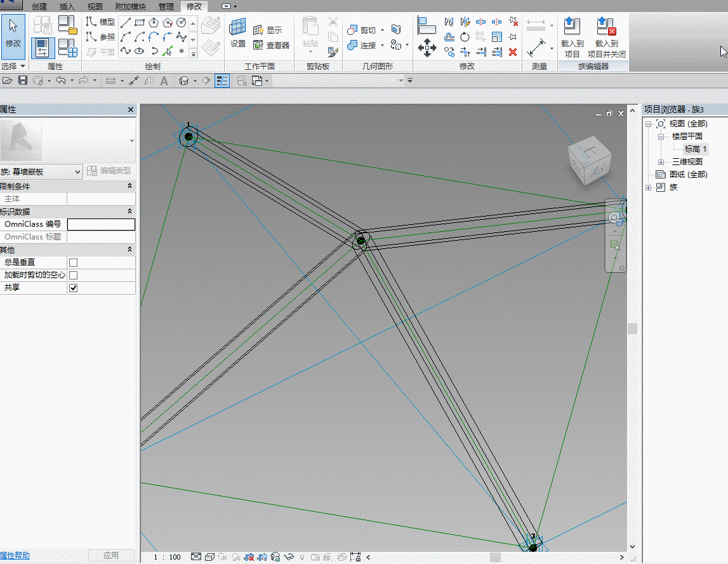Uncheck the 共享 checkbox
This screenshot has height=564, width=728.
pyautogui.click(x=74, y=288)
